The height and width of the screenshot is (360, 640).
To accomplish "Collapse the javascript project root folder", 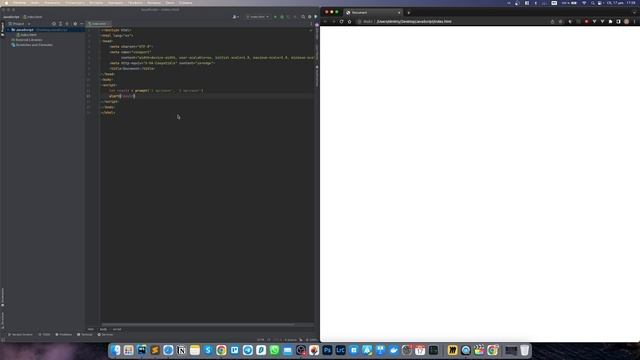I will tap(8, 30).
